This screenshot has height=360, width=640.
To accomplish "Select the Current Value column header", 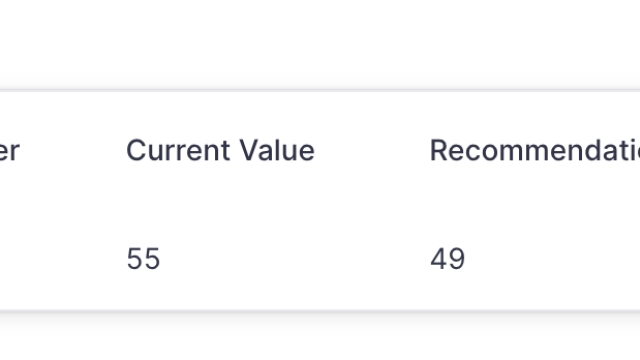I will point(220,150).
